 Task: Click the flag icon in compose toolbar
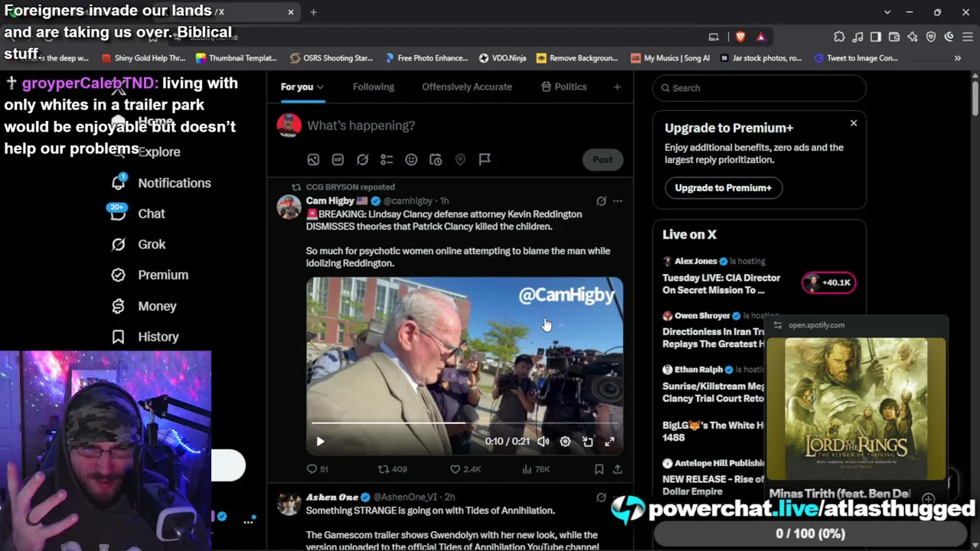coord(485,159)
